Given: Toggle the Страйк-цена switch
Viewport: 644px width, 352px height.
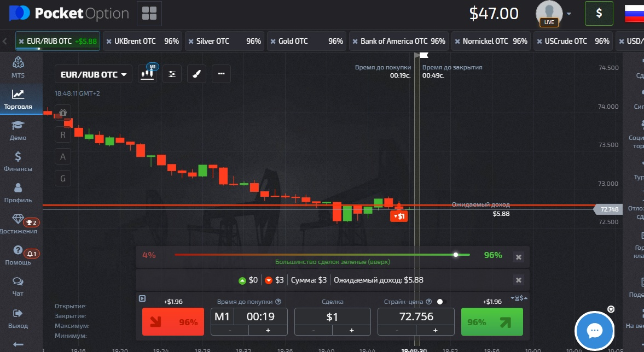Looking at the screenshot, I should point(442,302).
